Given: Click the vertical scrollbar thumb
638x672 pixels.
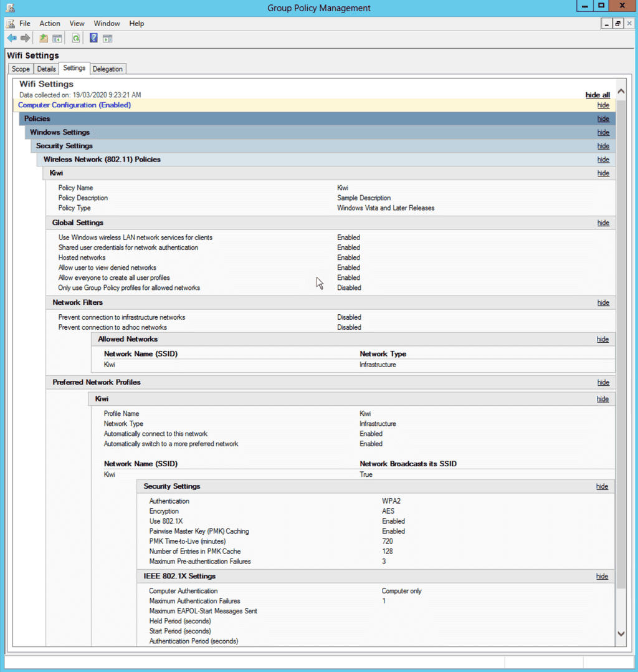Looking at the screenshot, I should click(621, 344).
